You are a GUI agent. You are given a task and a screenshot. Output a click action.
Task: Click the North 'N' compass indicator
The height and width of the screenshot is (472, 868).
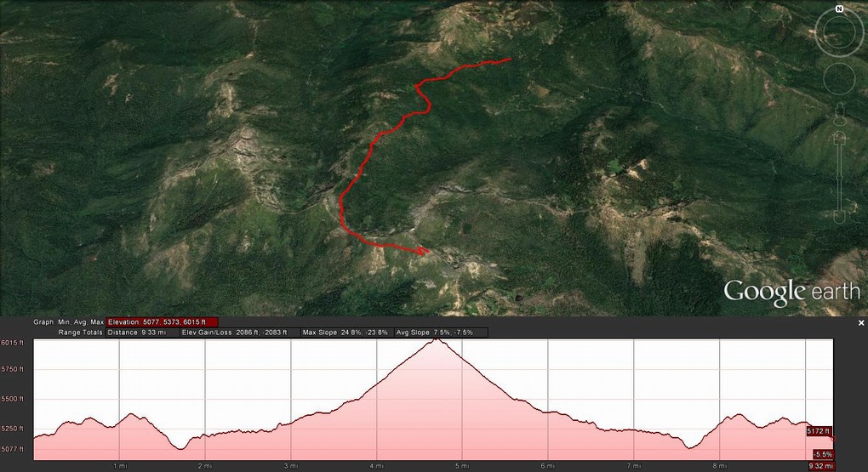(x=838, y=9)
